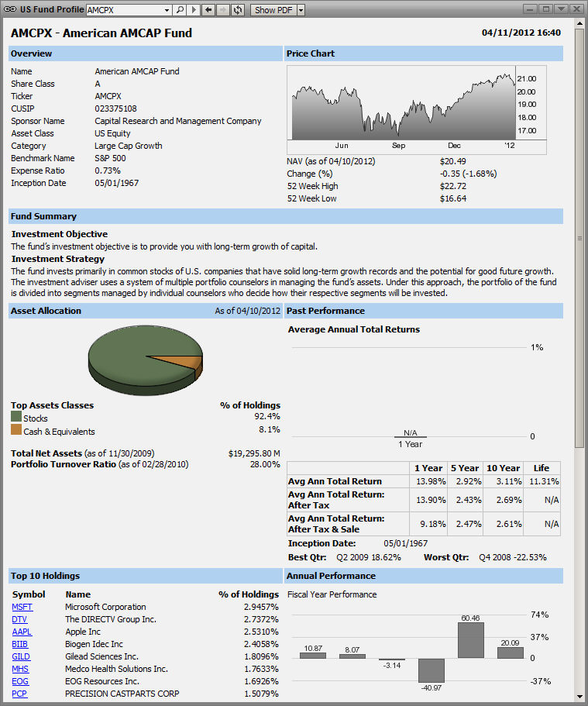Click Total Net Assets value $19,295.80 M

click(x=254, y=453)
